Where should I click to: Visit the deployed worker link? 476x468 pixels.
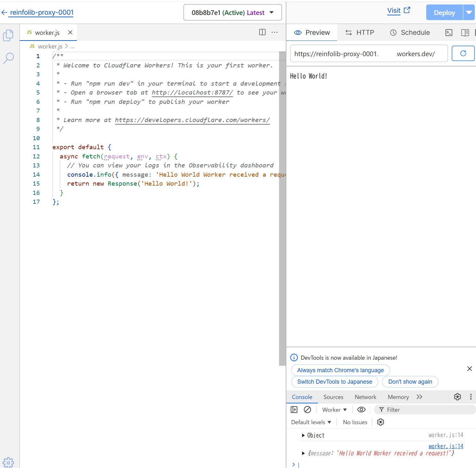click(x=399, y=11)
